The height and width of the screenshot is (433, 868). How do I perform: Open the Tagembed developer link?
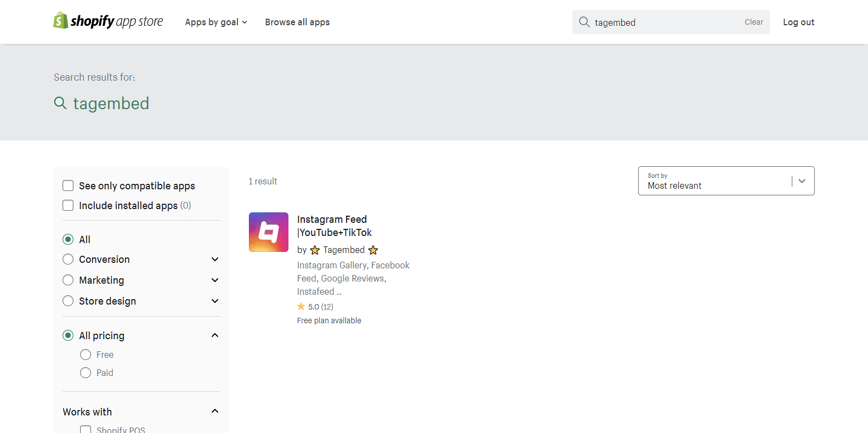click(x=344, y=250)
